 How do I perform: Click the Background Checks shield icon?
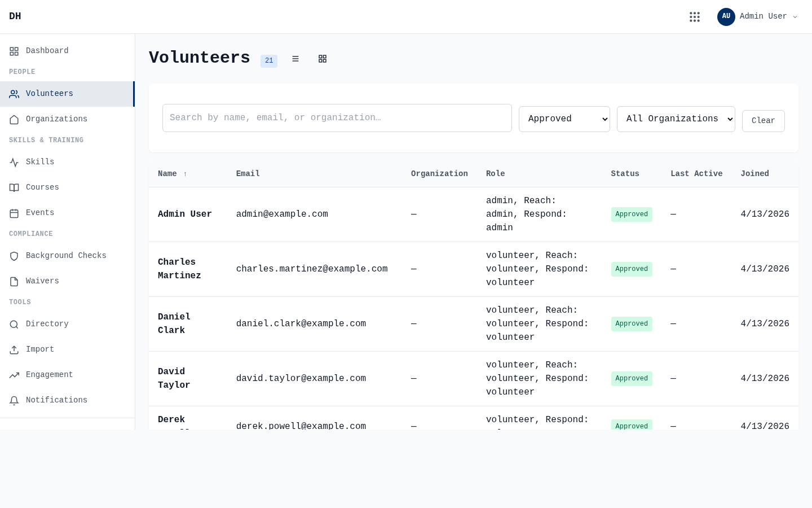14,256
